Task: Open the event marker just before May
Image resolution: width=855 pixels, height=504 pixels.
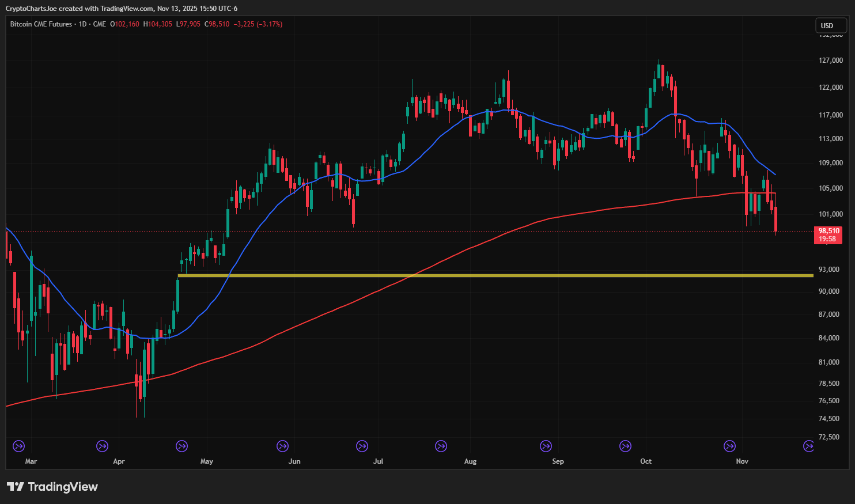Action: [x=181, y=446]
